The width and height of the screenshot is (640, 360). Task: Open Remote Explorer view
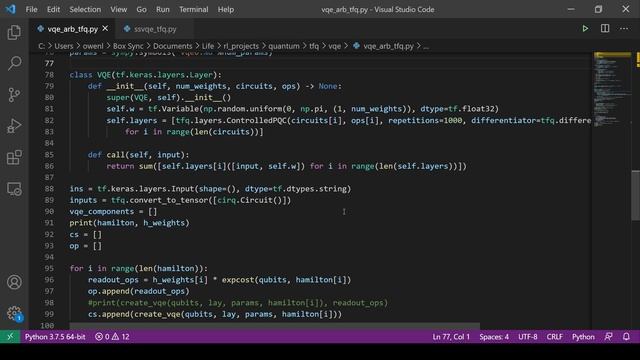coord(14,189)
